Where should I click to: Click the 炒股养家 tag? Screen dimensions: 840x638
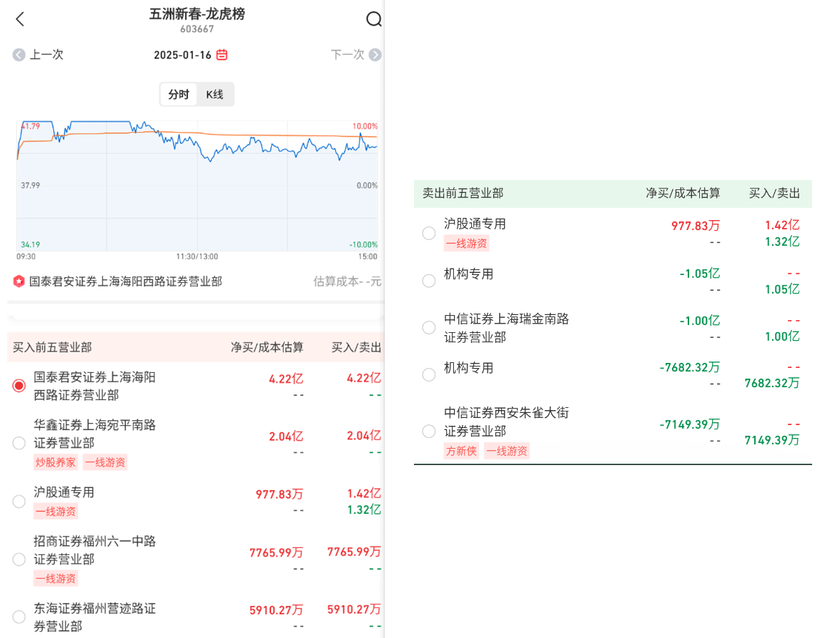coord(55,462)
